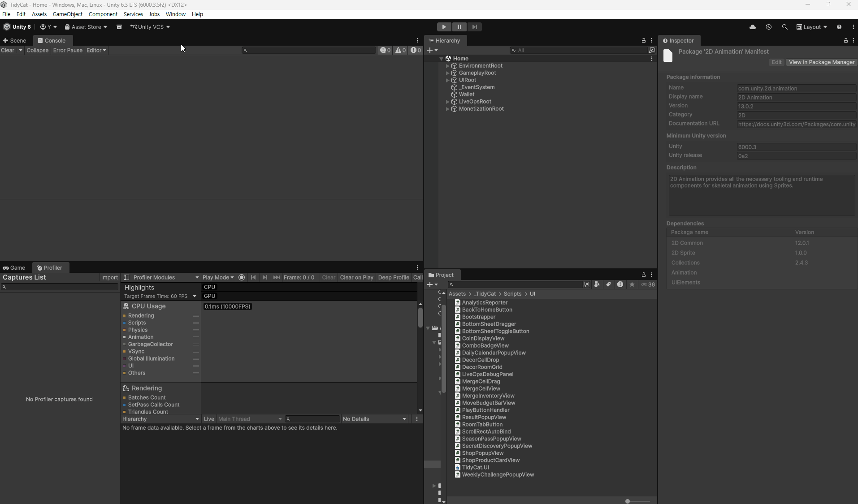Open the Profiler view Hierarchy dropdown
Viewport: 858px width, 504px height.
160,419
